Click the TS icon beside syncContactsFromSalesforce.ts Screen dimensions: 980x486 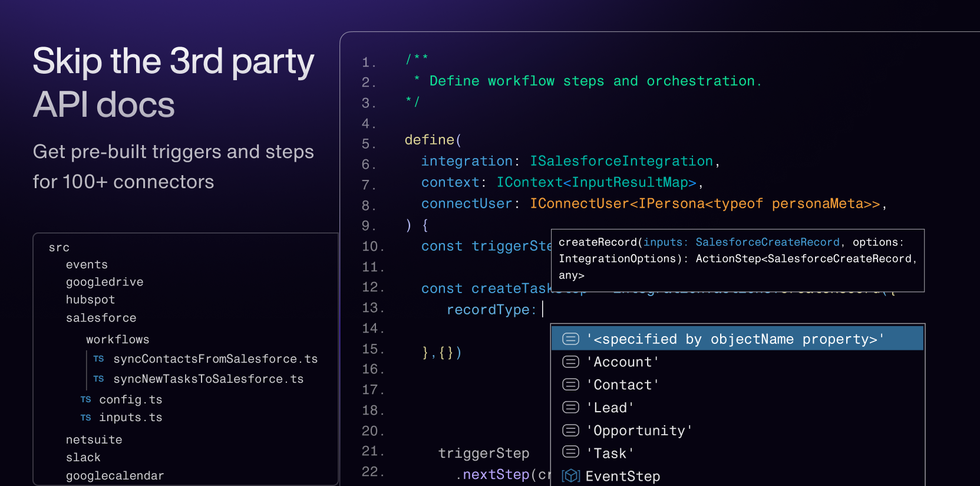[x=98, y=359]
